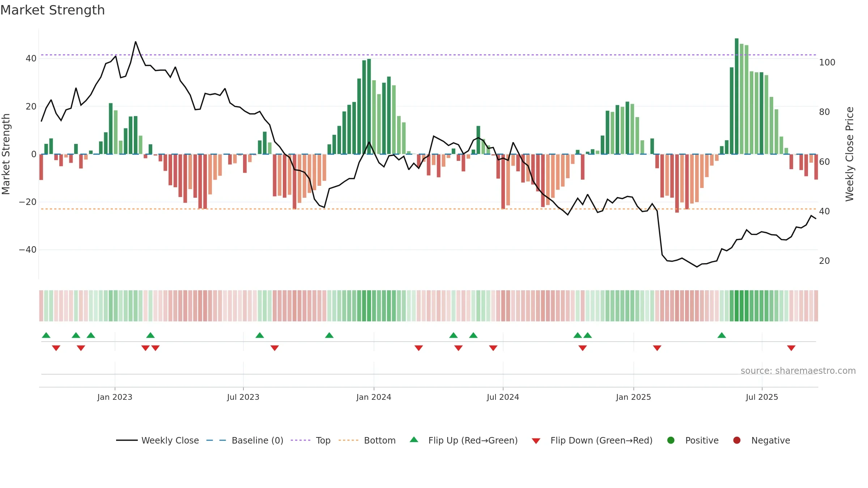868x488 pixels.
Task: Click the 'Jan 2025' x-axis label
Action: pos(633,397)
